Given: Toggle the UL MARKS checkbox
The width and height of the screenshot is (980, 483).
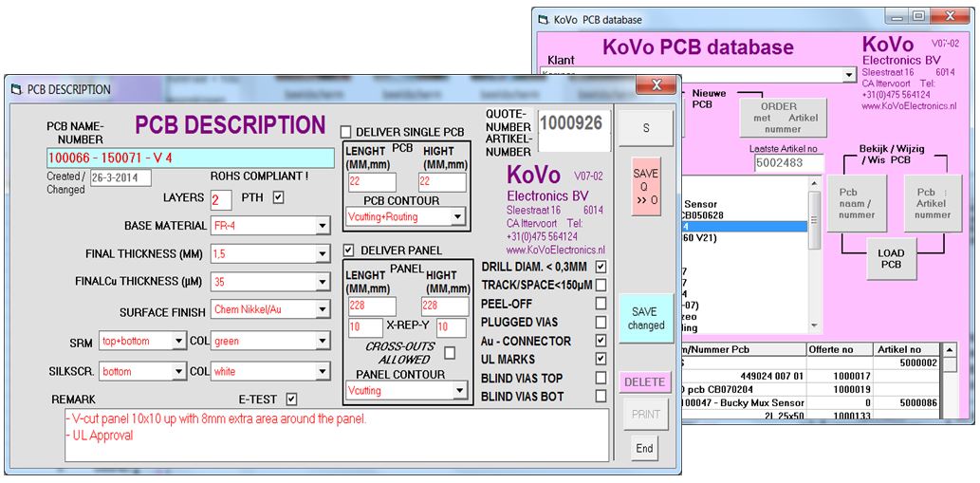Looking at the screenshot, I should 601,359.
